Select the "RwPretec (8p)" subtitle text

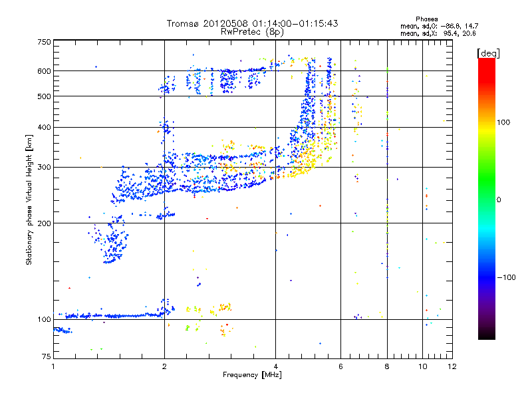click(x=252, y=31)
